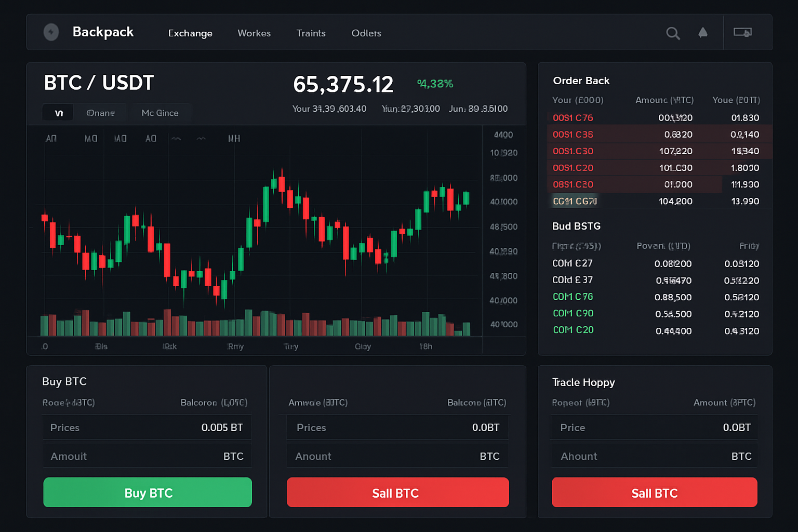Click the Backpack logo icon
This screenshot has height=532, width=798.
tap(51, 32)
